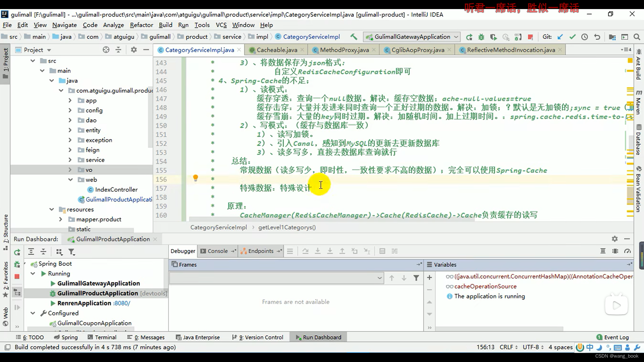Click the step over icon in debugger toolbar
The image size is (644, 362).
(x=305, y=251)
